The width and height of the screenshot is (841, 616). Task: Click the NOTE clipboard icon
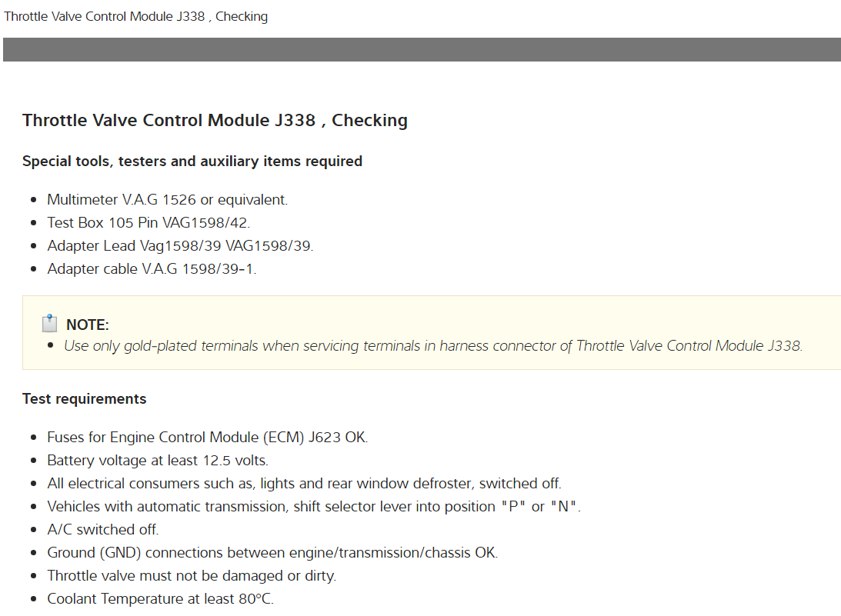click(49, 323)
